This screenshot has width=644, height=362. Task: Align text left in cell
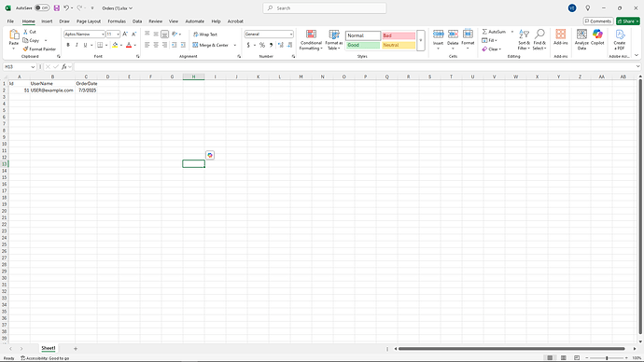point(147,45)
